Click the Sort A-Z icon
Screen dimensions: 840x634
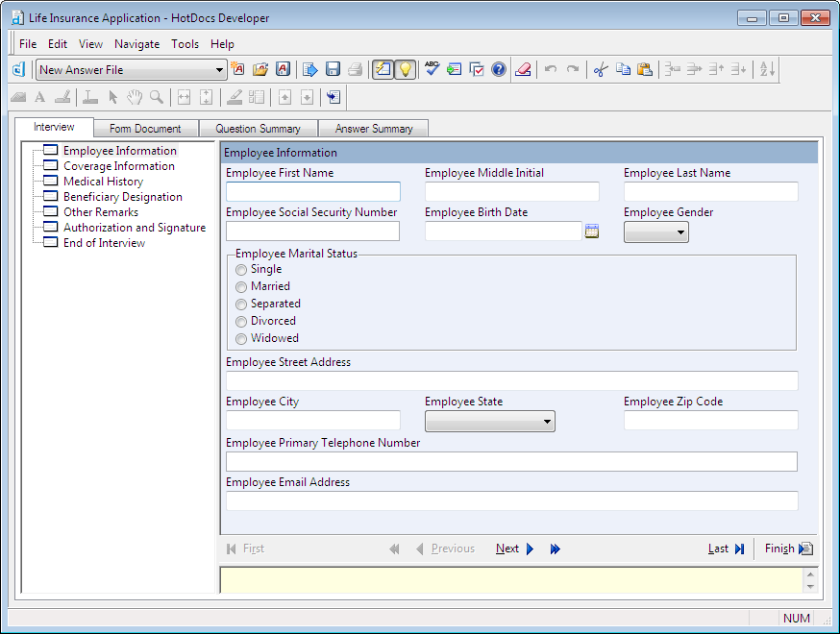pyautogui.click(x=767, y=69)
